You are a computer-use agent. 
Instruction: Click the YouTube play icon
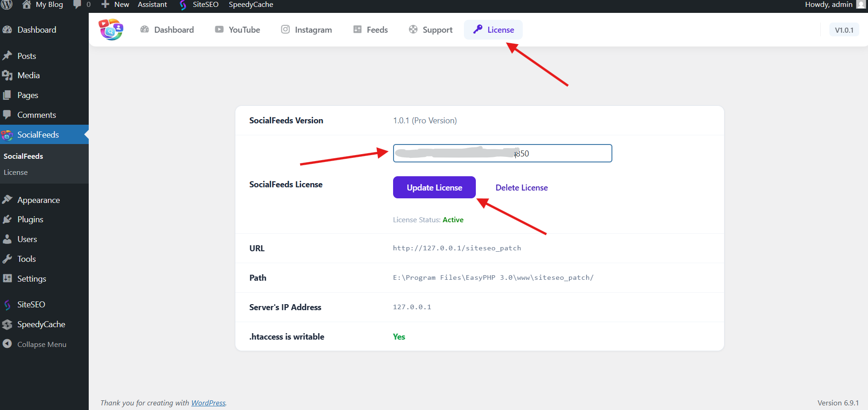click(x=219, y=29)
